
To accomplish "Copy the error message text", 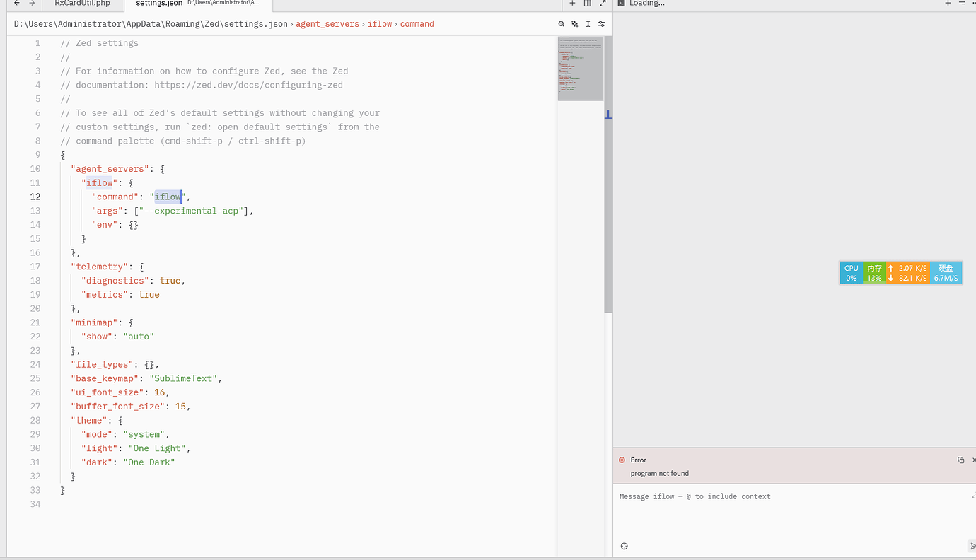I will (x=960, y=460).
